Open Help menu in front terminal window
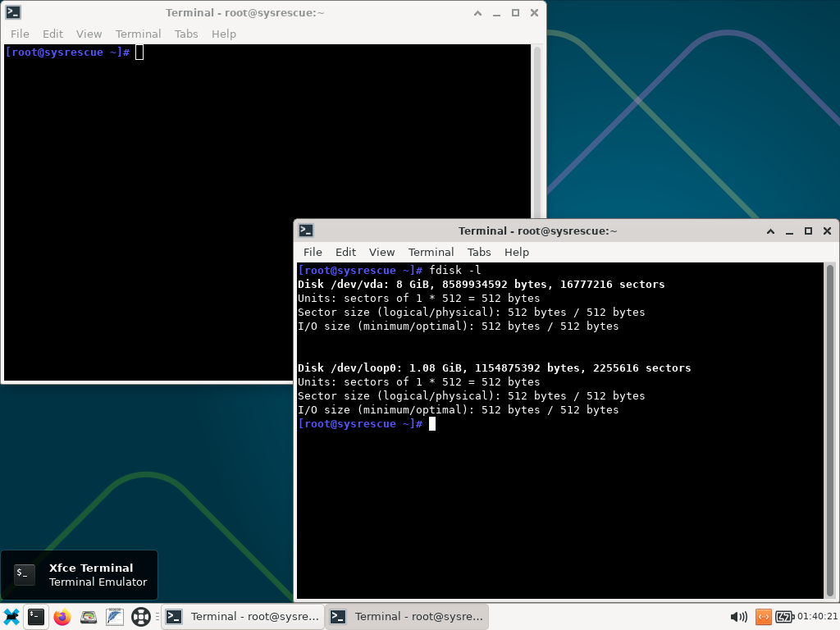 pyautogui.click(x=517, y=252)
